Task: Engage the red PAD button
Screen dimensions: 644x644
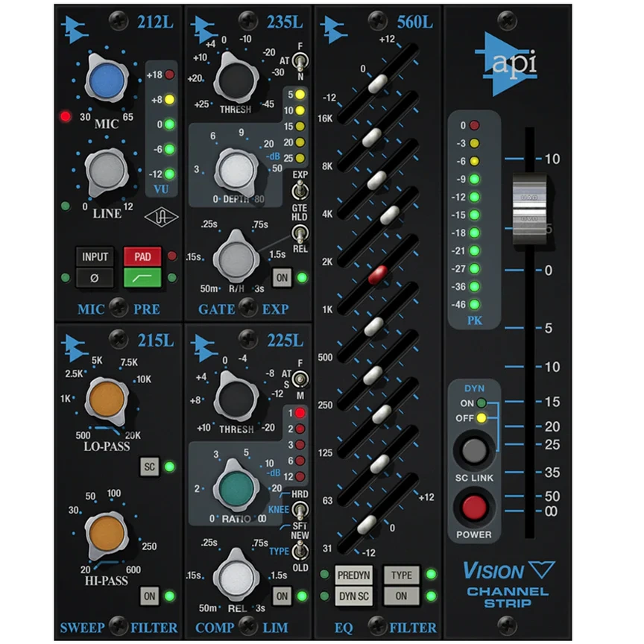Action: (142, 257)
